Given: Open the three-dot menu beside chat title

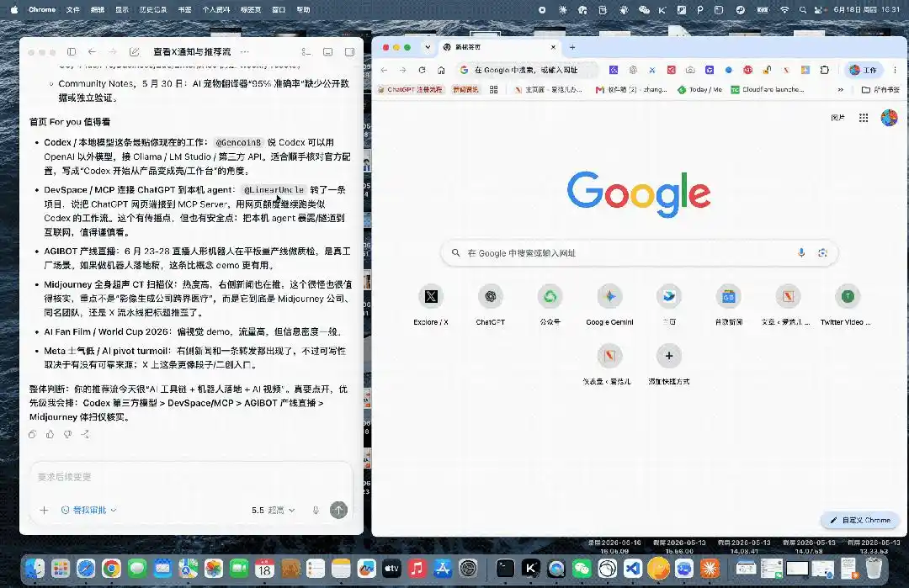Looking at the screenshot, I should point(245,51).
